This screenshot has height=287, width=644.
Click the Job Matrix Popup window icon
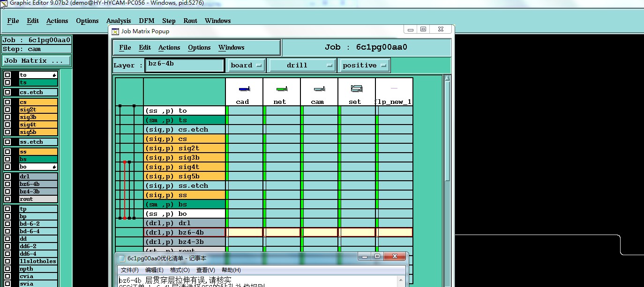click(x=115, y=31)
